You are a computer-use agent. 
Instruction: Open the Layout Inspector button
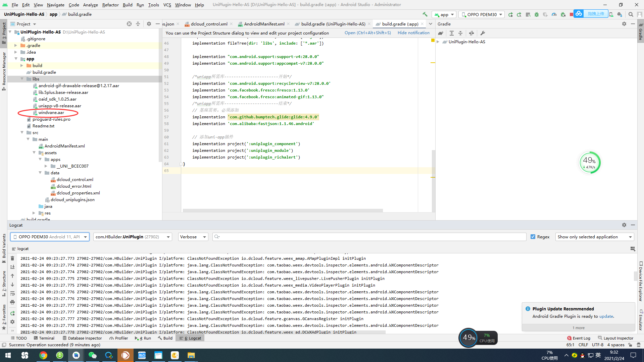[615, 338]
